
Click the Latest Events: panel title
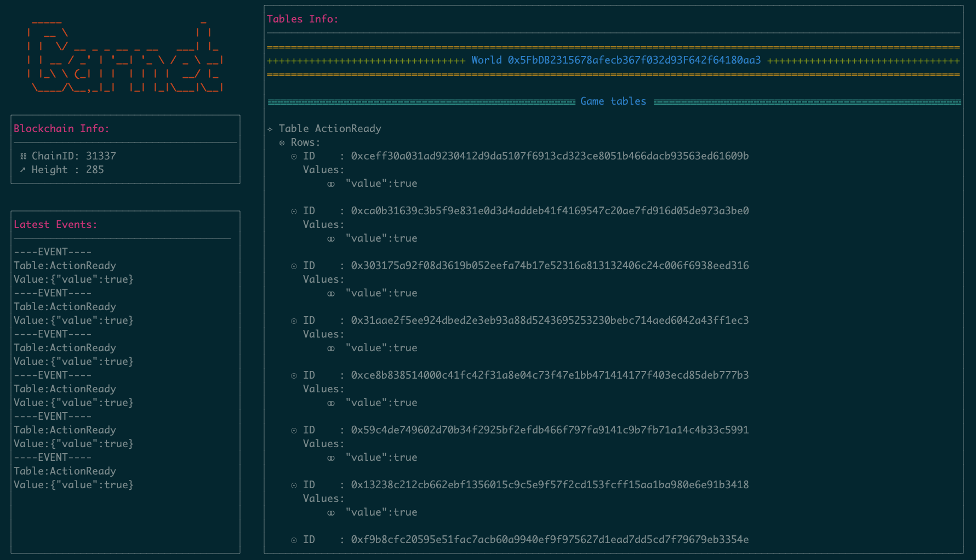coord(55,225)
